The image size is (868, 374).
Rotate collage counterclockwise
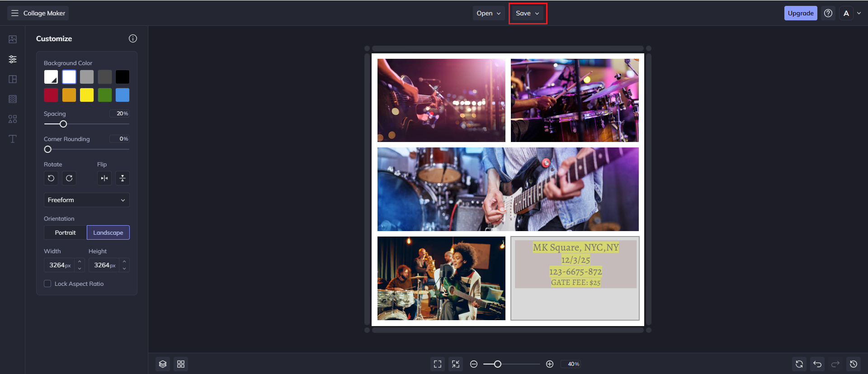[x=51, y=178]
